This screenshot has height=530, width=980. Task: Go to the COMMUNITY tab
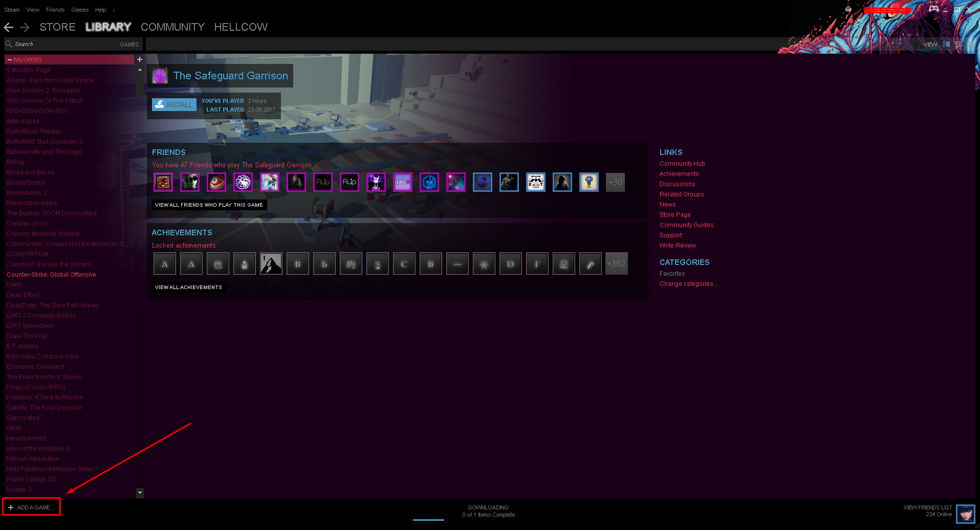coord(172,27)
